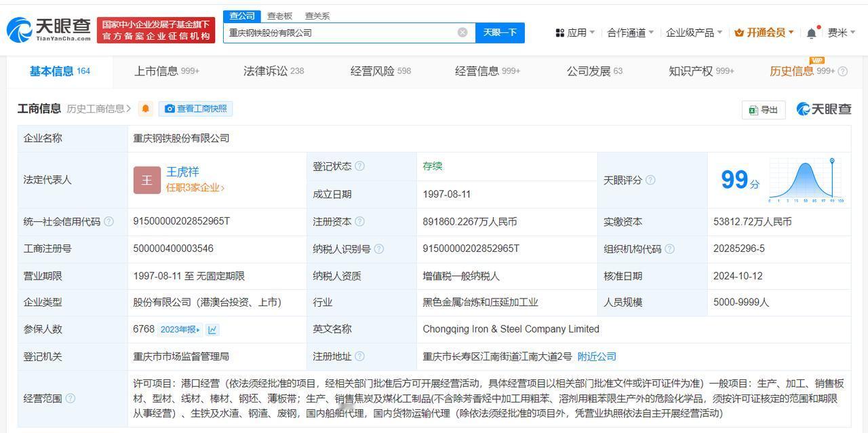Image resolution: width=868 pixels, height=433 pixels.
Task: Switch to the 法律诉讼 tab
Action: tap(273, 71)
